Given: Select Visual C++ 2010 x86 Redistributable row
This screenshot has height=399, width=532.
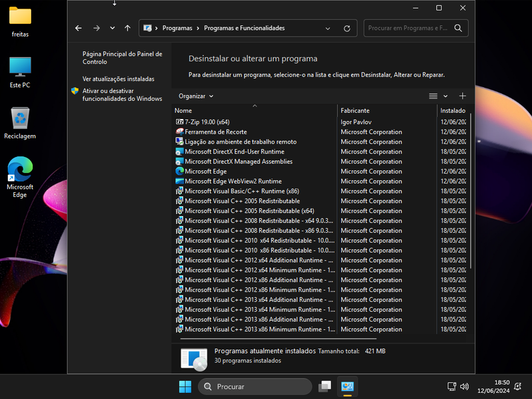Looking at the screenshot, I should click(x=321, y=250).
